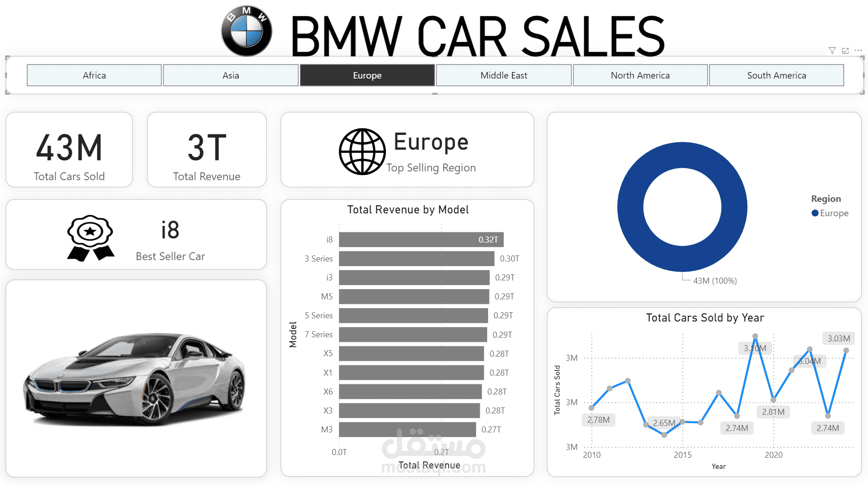The height and width of the screenshot is (486, 868).
Task: Select the 3T Total Revenue card
Action: [x=207, y=150]
